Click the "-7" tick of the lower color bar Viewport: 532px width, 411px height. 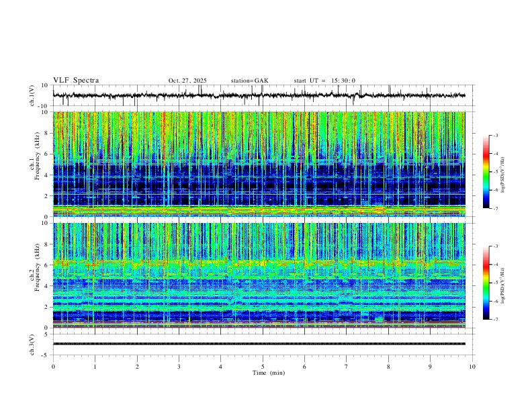click(x=495, y=320)
